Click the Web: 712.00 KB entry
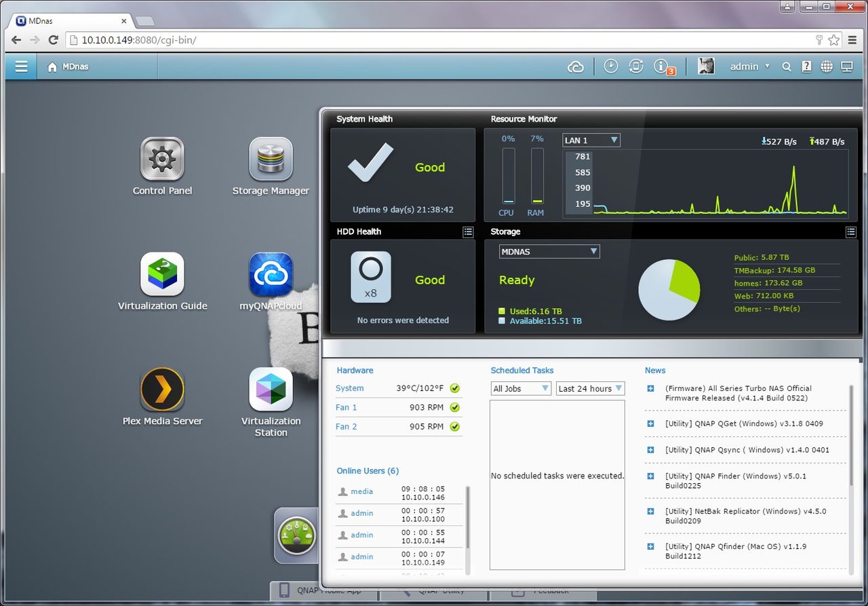This screenshot has width=868, height=606. 764,295
